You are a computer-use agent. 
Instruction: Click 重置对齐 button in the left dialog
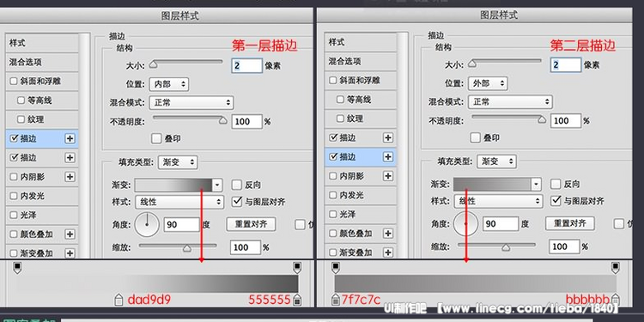pos(251,224)
